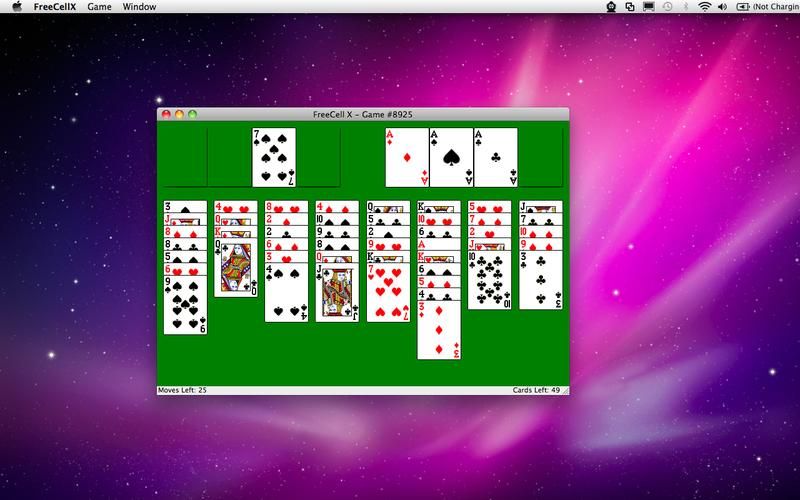Click the 6 of diamonds card
Image resolution: width=800 pixels, height=500 pixels.
pyautogui.click(x=287, y=244)
